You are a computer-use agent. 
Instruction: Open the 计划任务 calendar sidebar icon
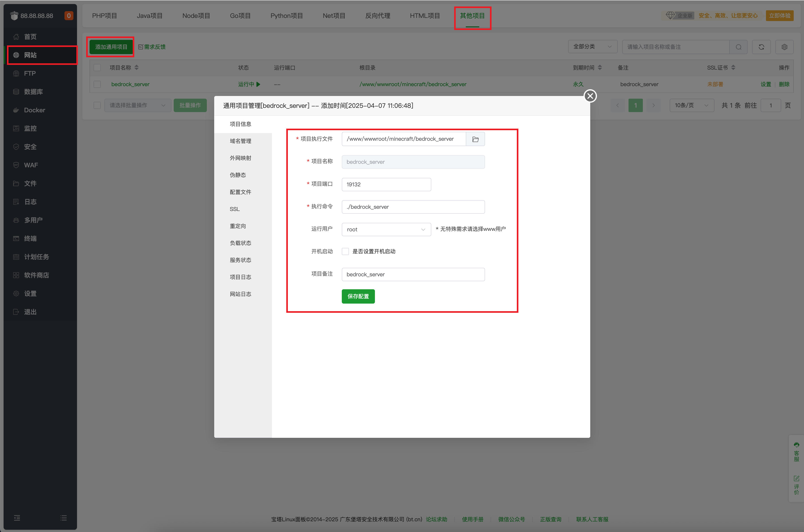click(x=16, y=257)
